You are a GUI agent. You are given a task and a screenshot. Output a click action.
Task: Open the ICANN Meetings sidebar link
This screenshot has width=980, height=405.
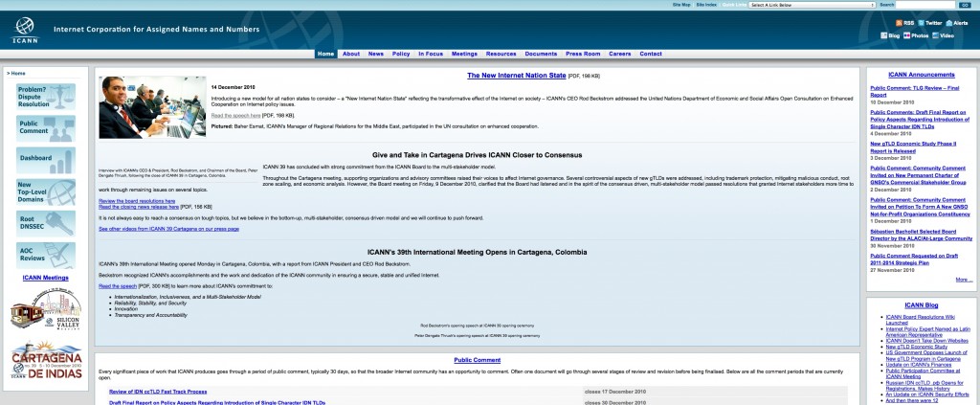coord(46,278)
